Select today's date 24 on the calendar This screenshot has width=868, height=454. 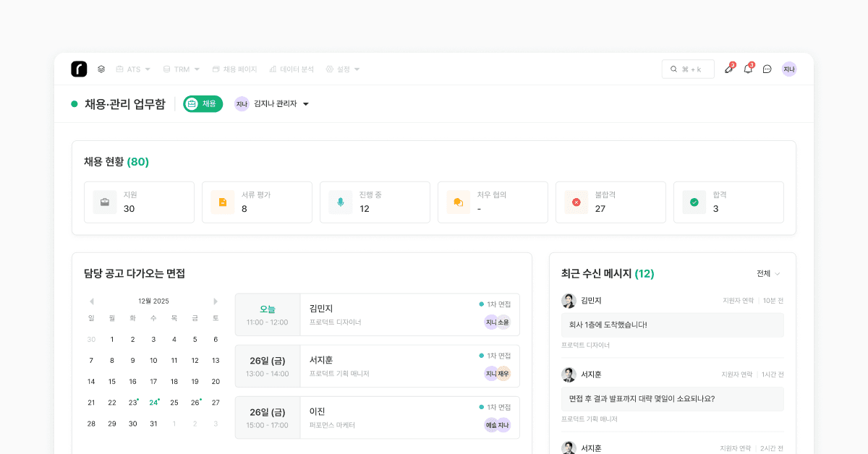(x=153, y=402)
